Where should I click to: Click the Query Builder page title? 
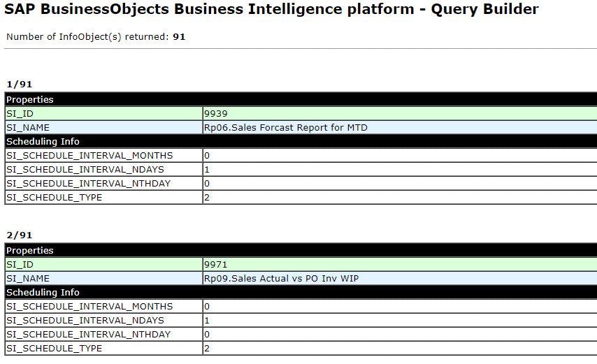(271, 10)
